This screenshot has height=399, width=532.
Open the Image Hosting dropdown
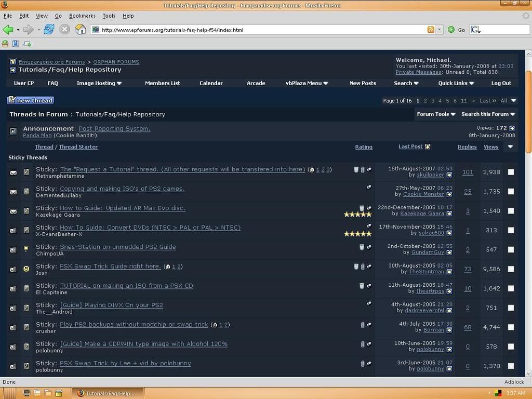pyautogui.click(x=99, y=83)
